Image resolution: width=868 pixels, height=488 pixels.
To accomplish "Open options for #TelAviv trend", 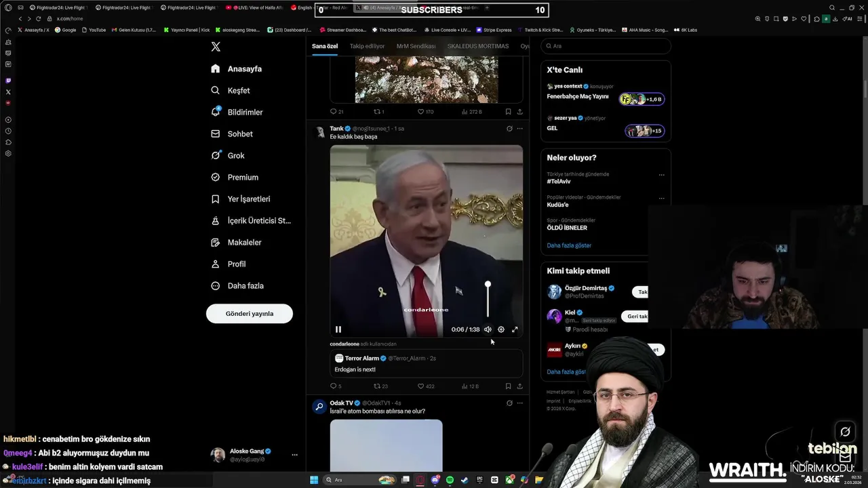I will click(x=661, y=175).
